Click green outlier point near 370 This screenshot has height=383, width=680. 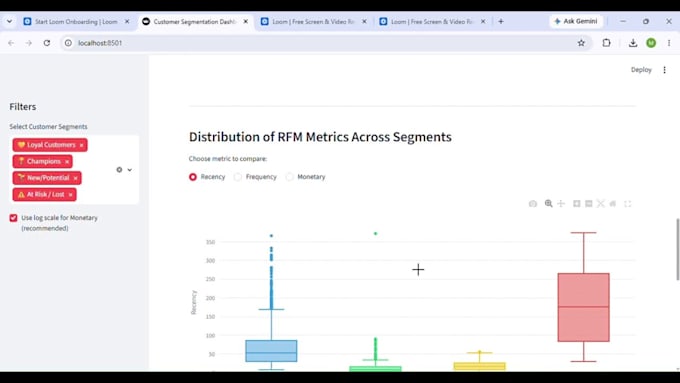[376, 234]
